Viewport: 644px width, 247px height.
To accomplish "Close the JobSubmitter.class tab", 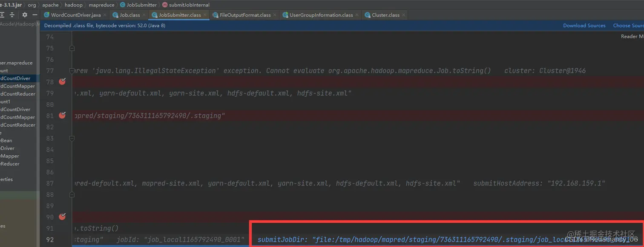I will click(205, 15).
